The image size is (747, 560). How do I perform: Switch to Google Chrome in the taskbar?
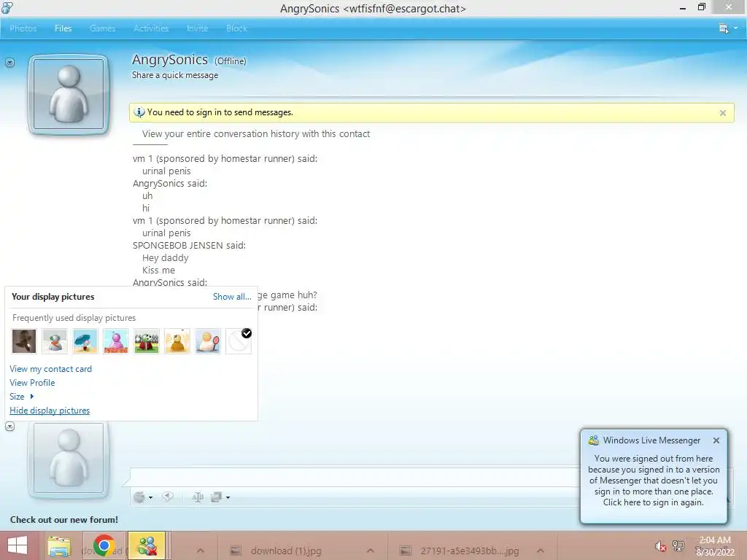tap(104, 545)
